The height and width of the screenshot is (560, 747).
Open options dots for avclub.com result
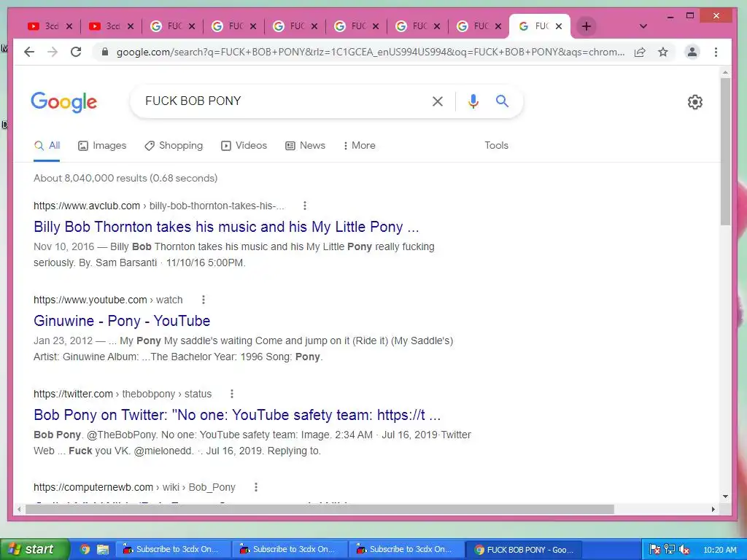[305, 206]
